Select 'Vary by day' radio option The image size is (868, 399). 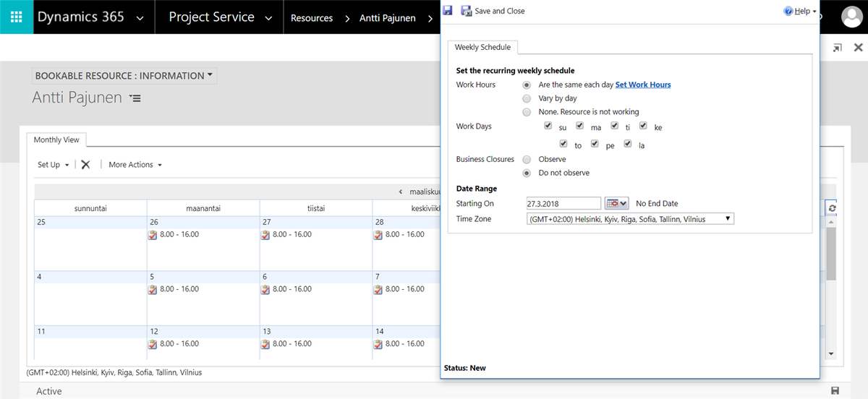point(527,98)
